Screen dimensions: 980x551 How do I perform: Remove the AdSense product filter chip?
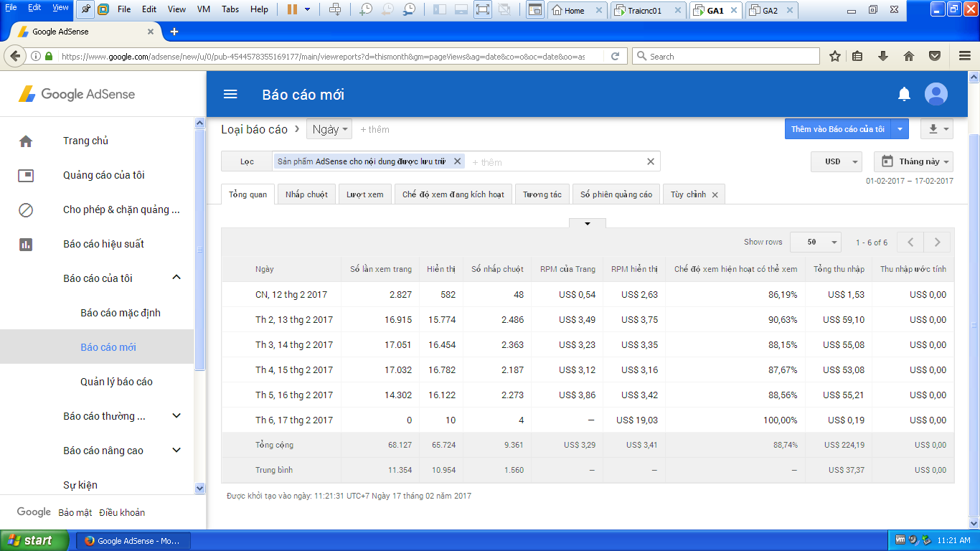click(457, 161)
